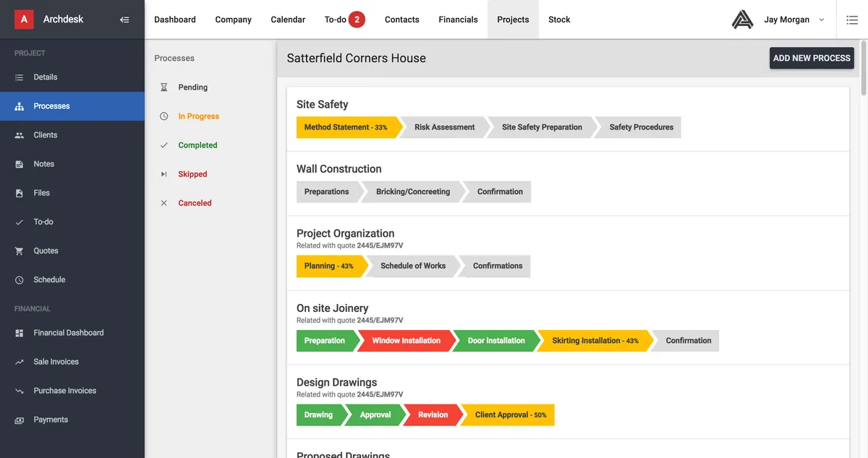Screen dimensions: 868x458
Task: Open the Financial Dashboard icon
Action: point(20,332)
